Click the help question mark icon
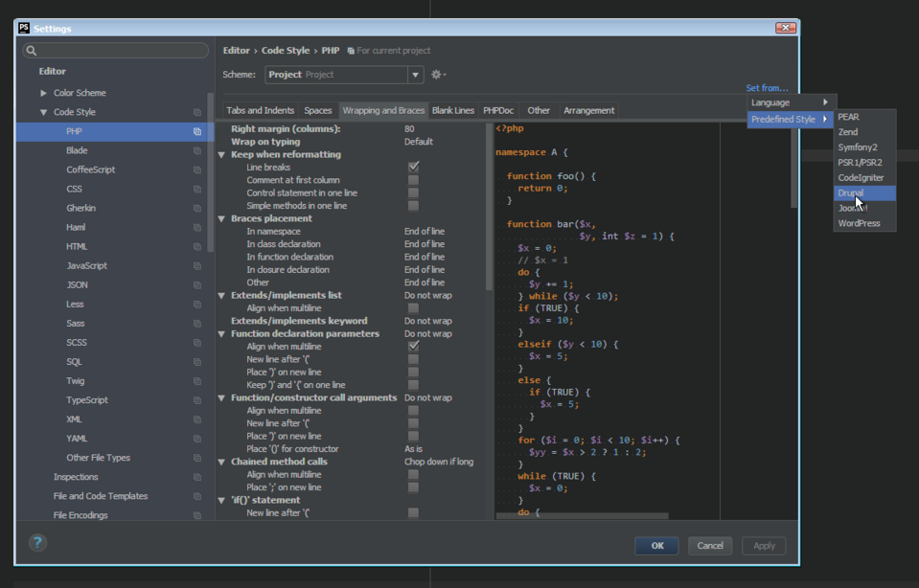Screen dimensions: 919x588 point(37,543)
